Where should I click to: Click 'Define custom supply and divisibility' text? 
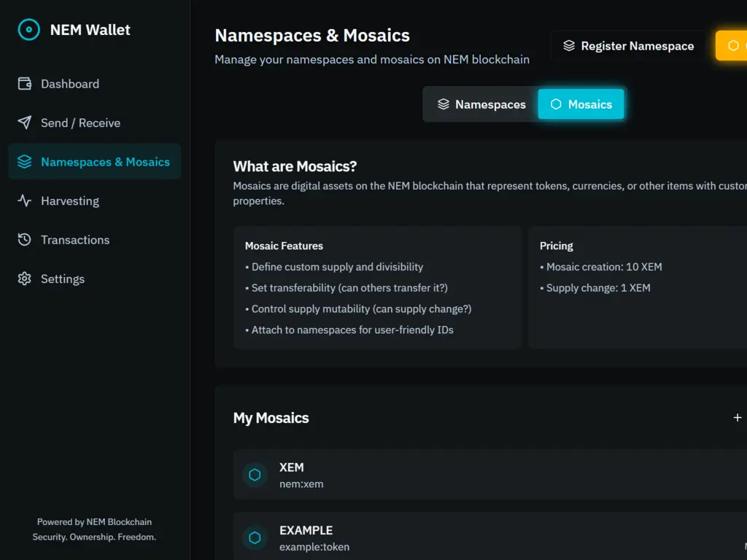pyautogui.click(x=337, y=267)
